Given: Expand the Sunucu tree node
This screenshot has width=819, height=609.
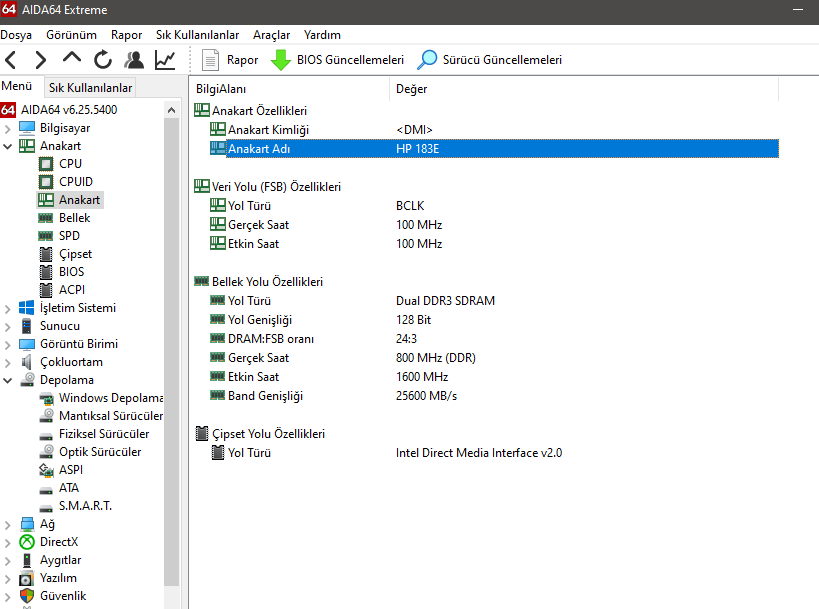Looking at the screenshot, I should click(7, 327).
